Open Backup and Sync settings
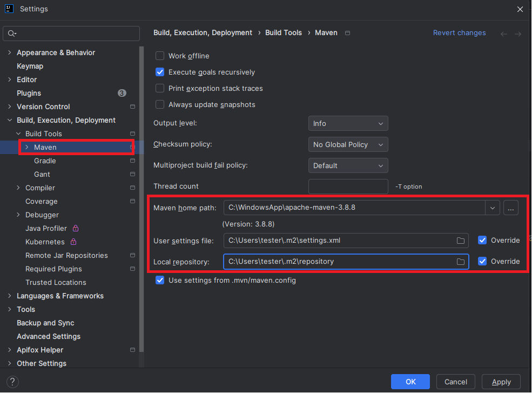 (x=45, y=323)
